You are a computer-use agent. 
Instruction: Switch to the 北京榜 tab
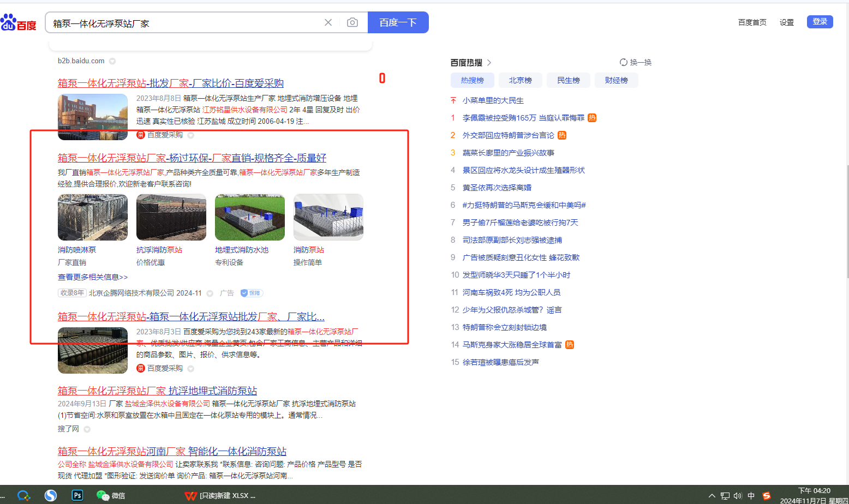[x=520, y=80]
